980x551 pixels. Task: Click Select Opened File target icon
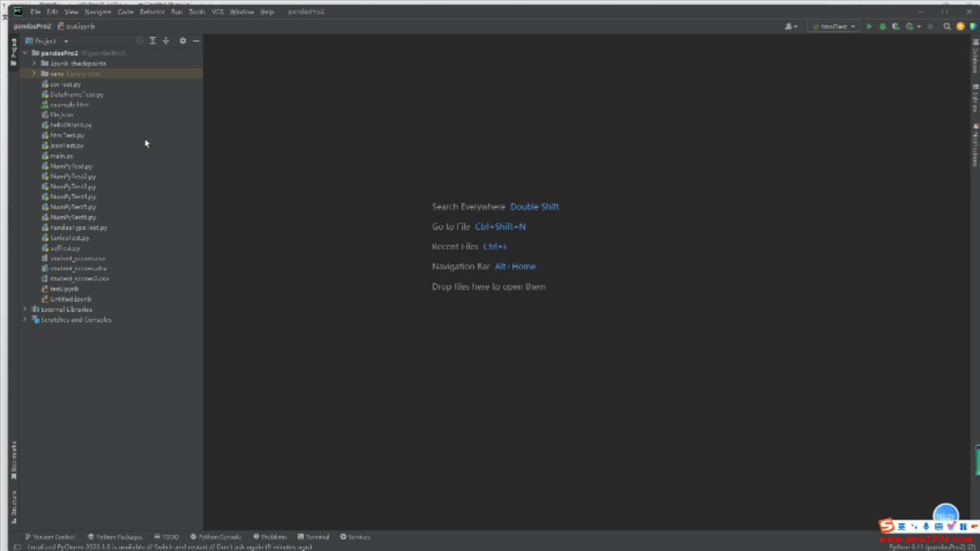[x=139, y=41]
